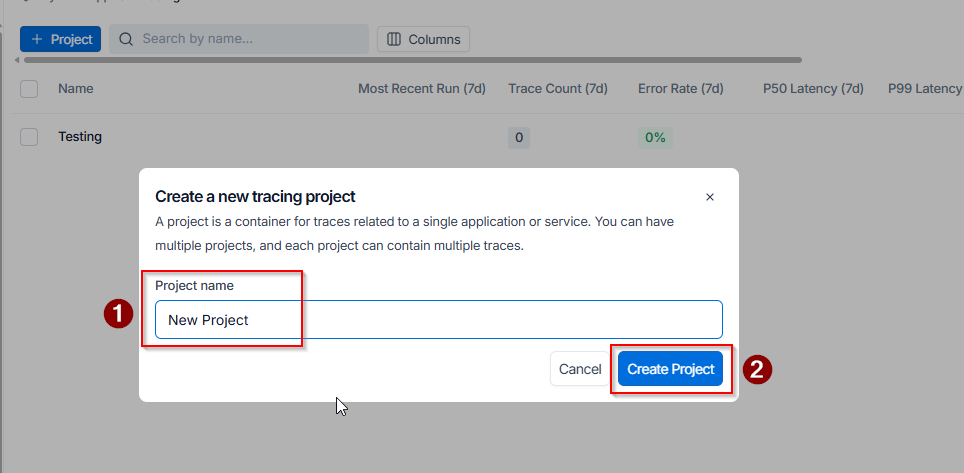Screen dimensions: 964x473
Task: Click the left scroll arrow of the scrollbar
Action: point(17,60)
